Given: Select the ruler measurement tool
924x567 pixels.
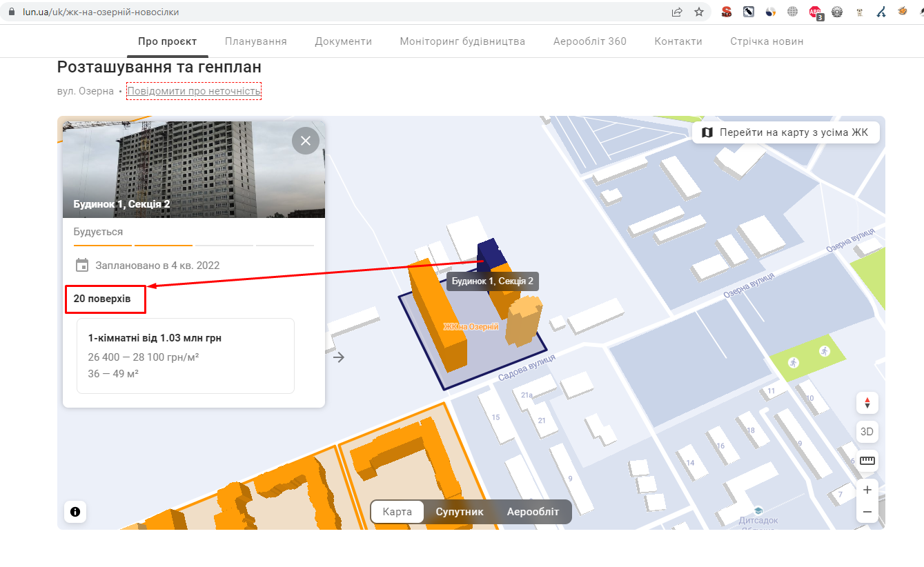Looking at the screenshot, I should (x=867, y=461).
